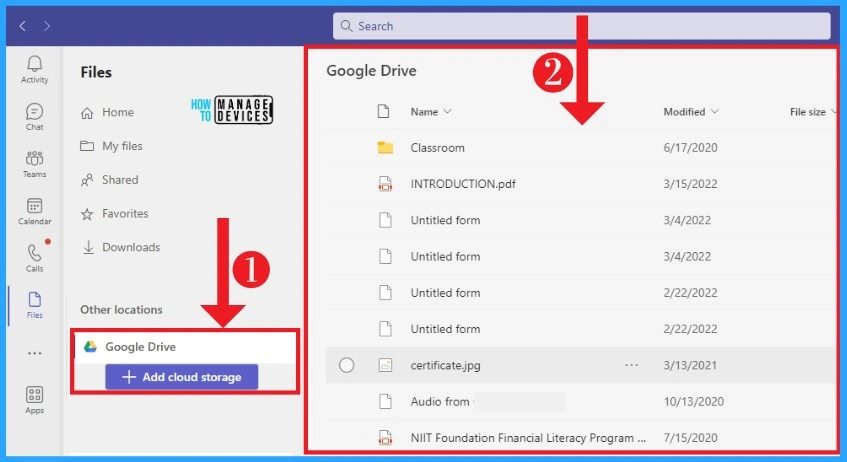Open the Teams icon in the sidebar
847x462 pixels.
tap(35, 158)
